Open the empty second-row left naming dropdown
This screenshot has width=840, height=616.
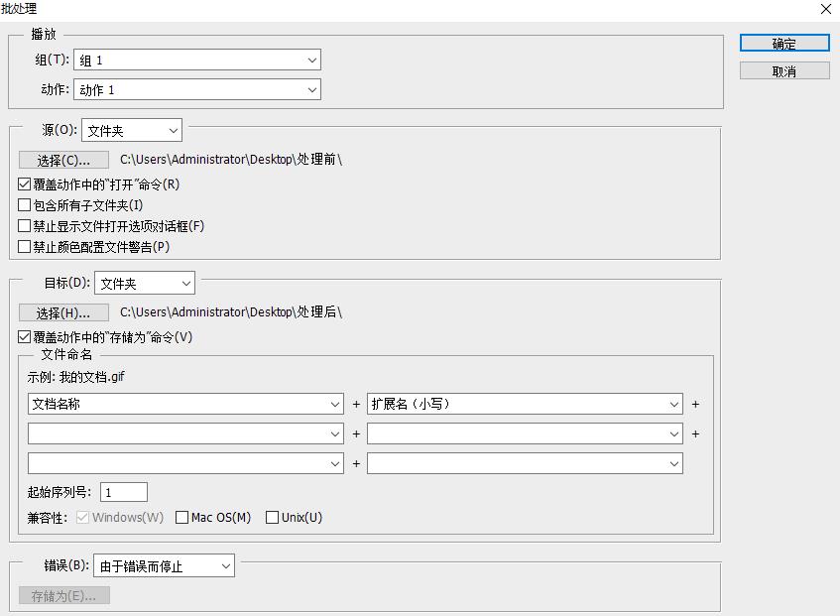coord(185,433)
